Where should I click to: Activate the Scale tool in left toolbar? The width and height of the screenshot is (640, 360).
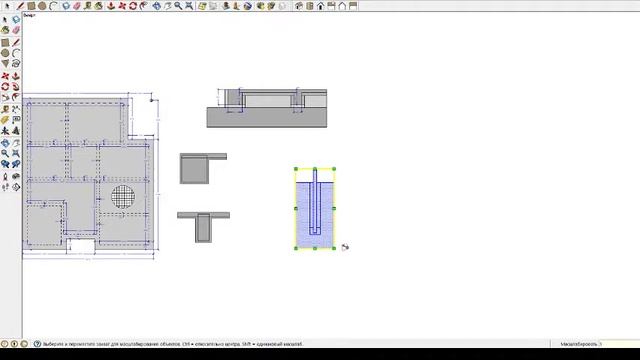coord(5,97)
